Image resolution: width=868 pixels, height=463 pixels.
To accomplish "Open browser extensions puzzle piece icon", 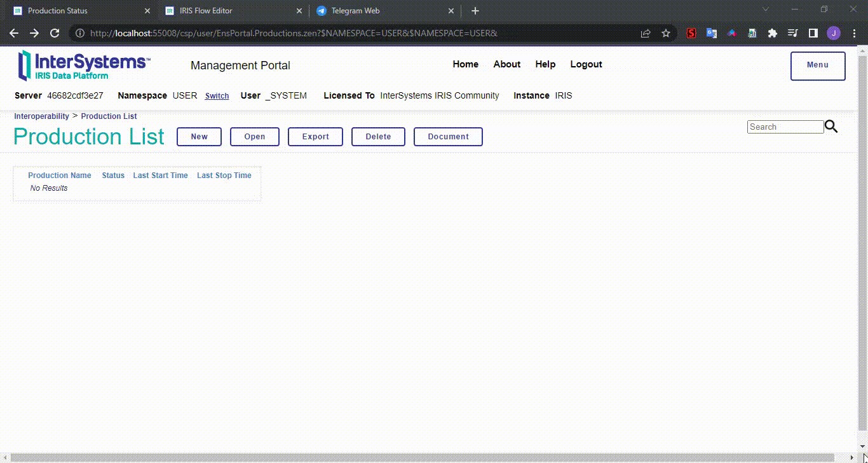I will (x=772, y=32).
